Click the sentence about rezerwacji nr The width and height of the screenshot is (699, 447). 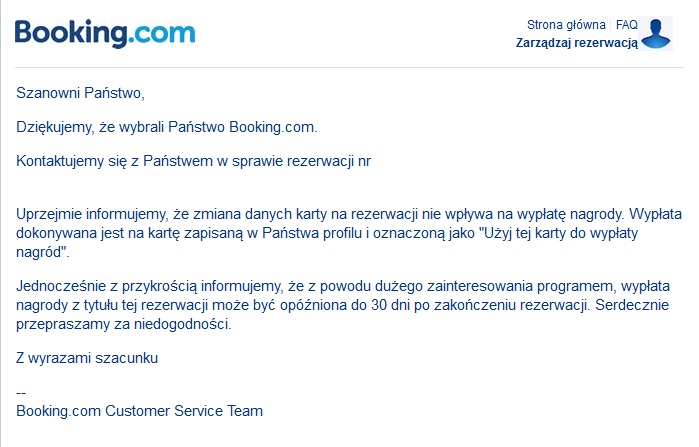coord(193,161)
